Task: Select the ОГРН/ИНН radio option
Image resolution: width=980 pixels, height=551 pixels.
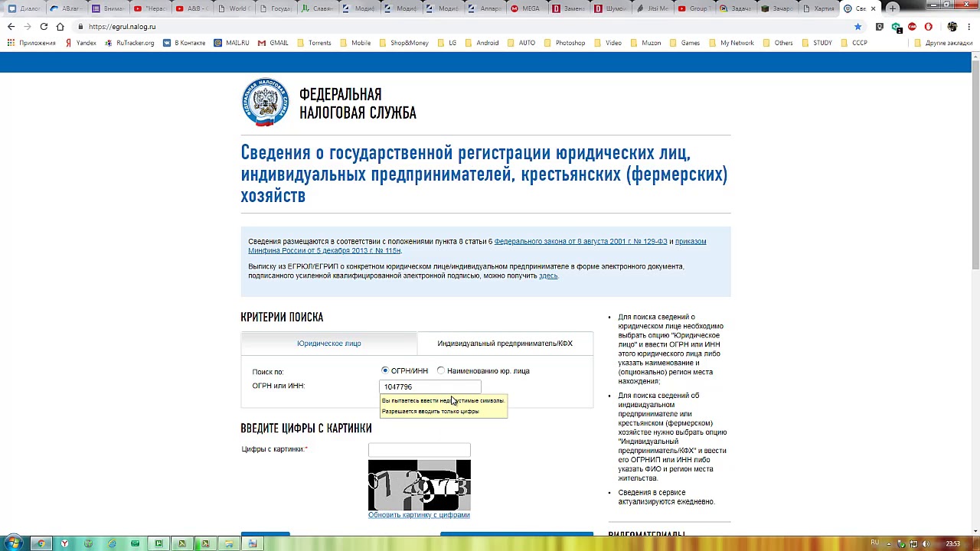Action: pyautogui.click(x=385, y=370)
